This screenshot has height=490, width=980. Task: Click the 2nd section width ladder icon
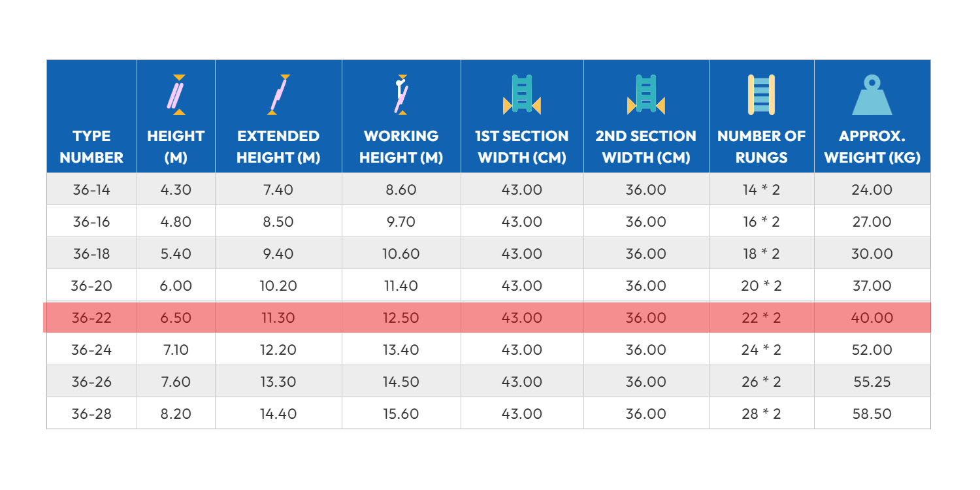coord(645,95)
